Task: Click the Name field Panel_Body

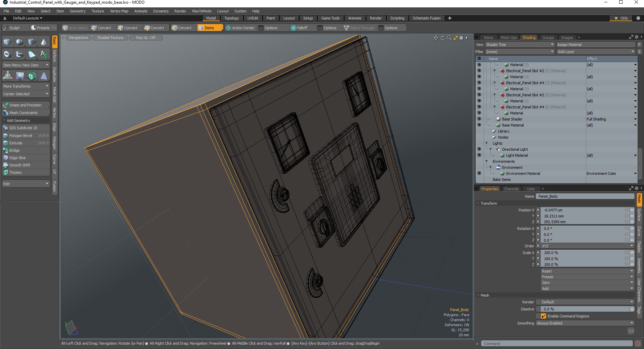Action: click(x=585, y=196)
